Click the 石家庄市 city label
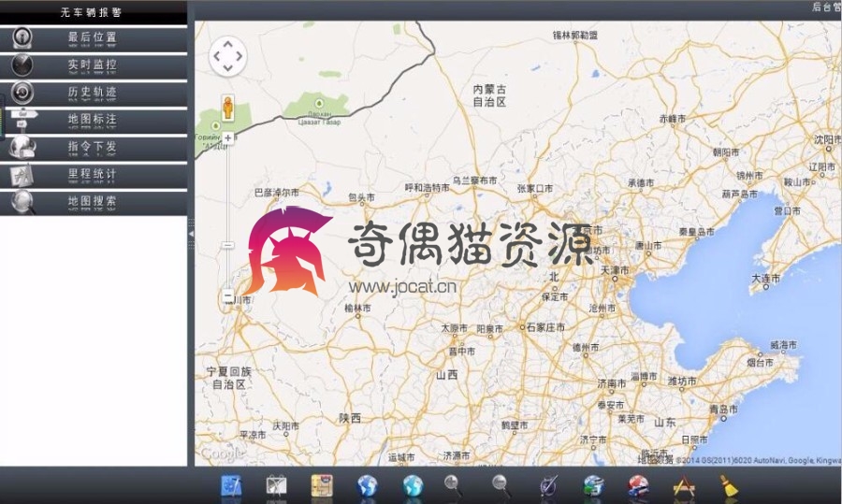 [545, 327]
